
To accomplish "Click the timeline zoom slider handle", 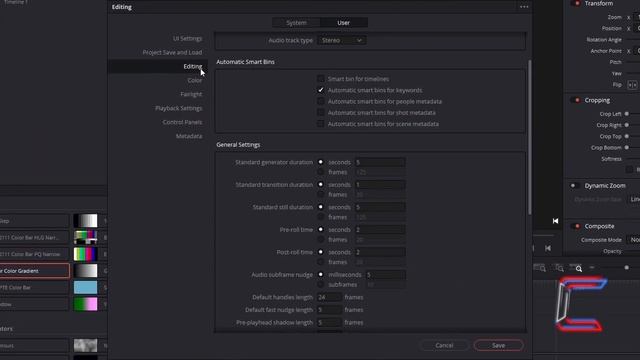I will click(627, 267).
